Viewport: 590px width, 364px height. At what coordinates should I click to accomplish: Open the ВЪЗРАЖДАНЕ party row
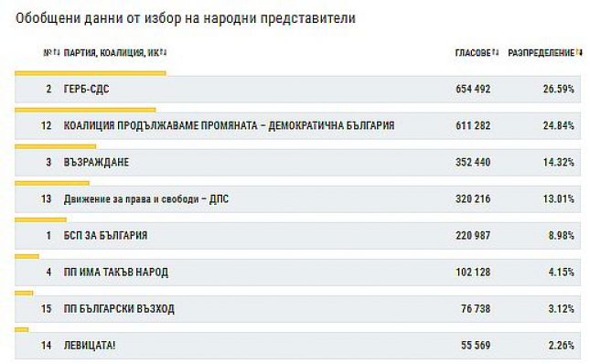297,162
